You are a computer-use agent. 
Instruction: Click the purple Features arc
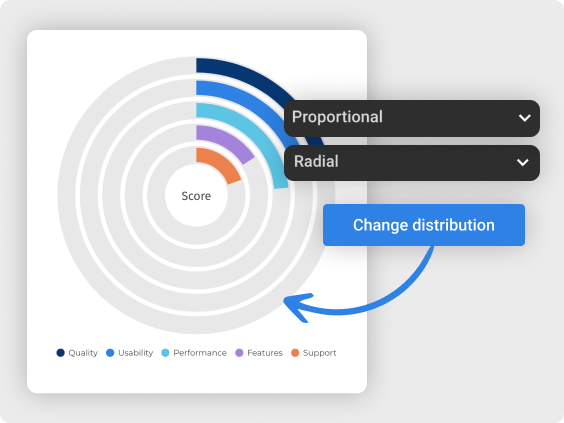click(225, 140)
